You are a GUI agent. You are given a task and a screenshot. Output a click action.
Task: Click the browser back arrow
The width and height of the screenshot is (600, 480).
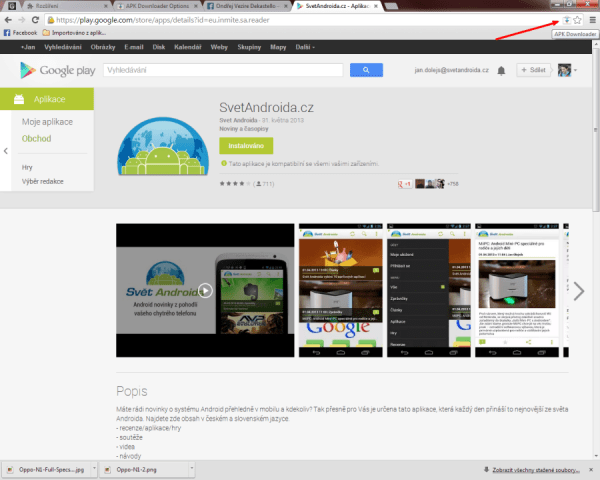tap(8, 20)
